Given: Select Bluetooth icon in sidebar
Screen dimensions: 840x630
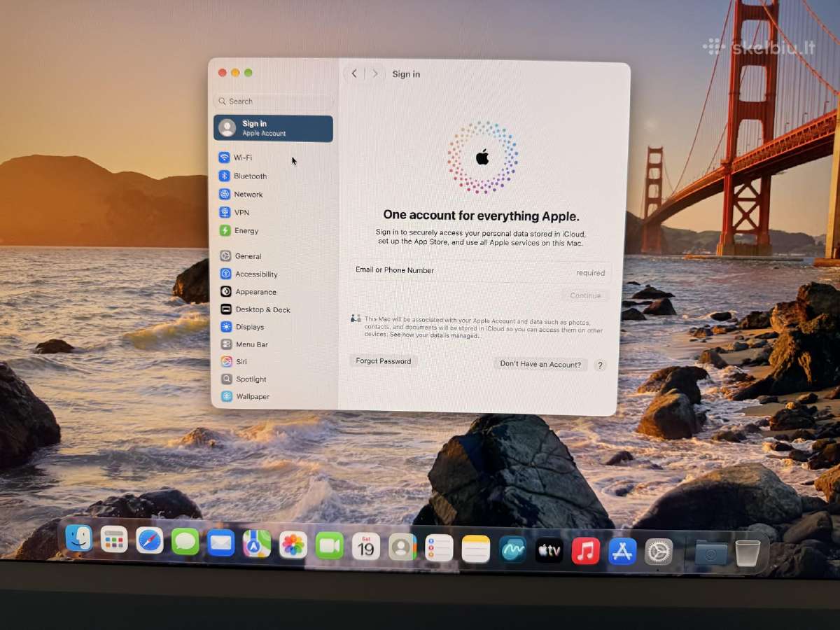Looking at the screenshot, I should tap(224, 176).
